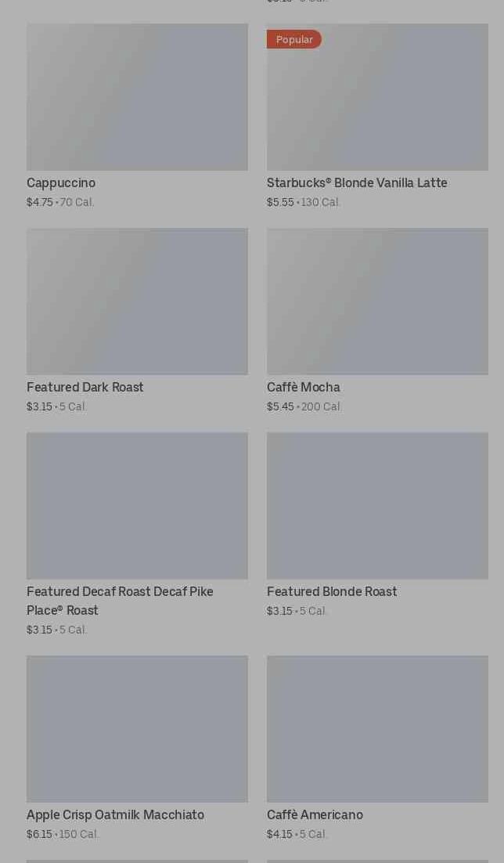The width and height of the screenshot is (504, 863).
Task: Open the Featured Dark Roast image
Action: (137, 302)
